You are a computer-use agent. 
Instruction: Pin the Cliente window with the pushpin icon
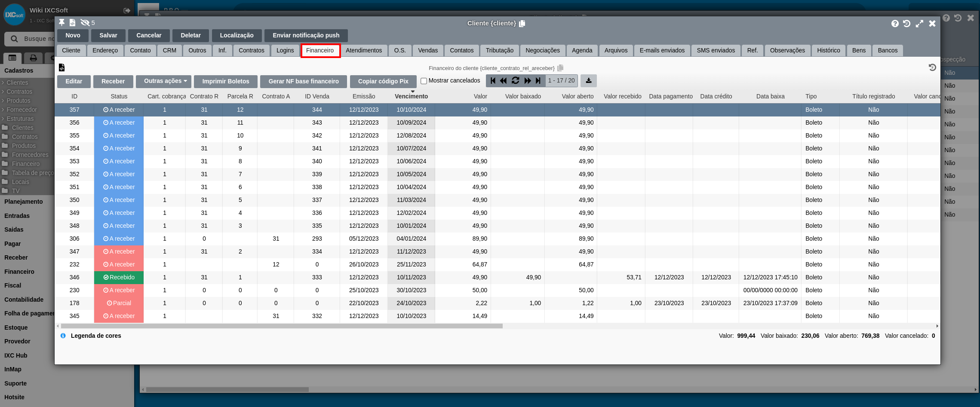point(62,22)
